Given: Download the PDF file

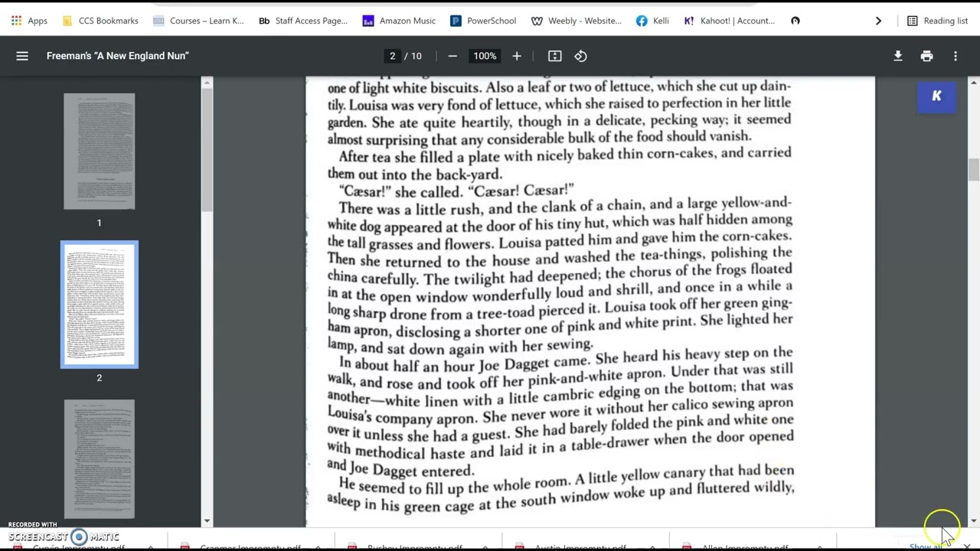Looking at the screenshot, I should (x=898, y=56).
